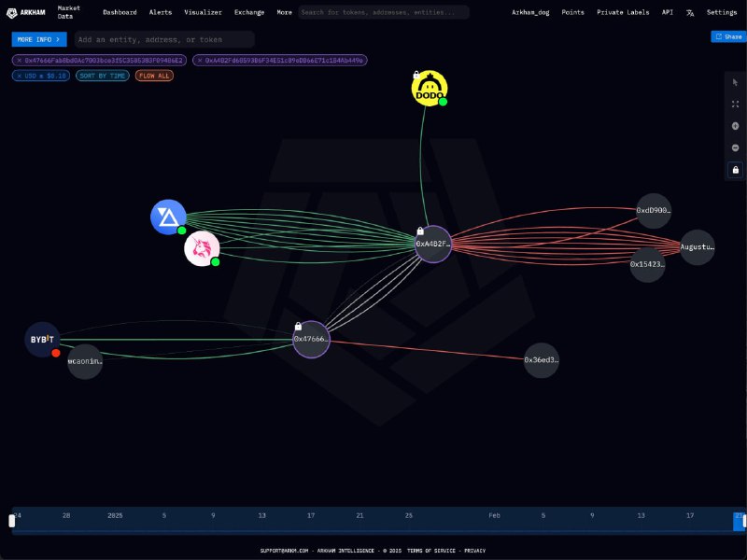Click the Arkham logo

26,12
